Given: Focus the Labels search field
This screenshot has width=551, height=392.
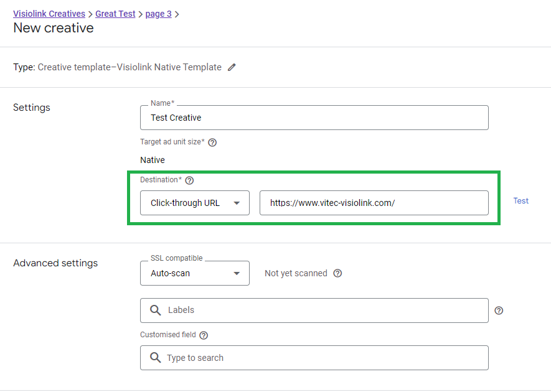Looking at the screenshot, I should pyautogui.click(x=314, y=310).
